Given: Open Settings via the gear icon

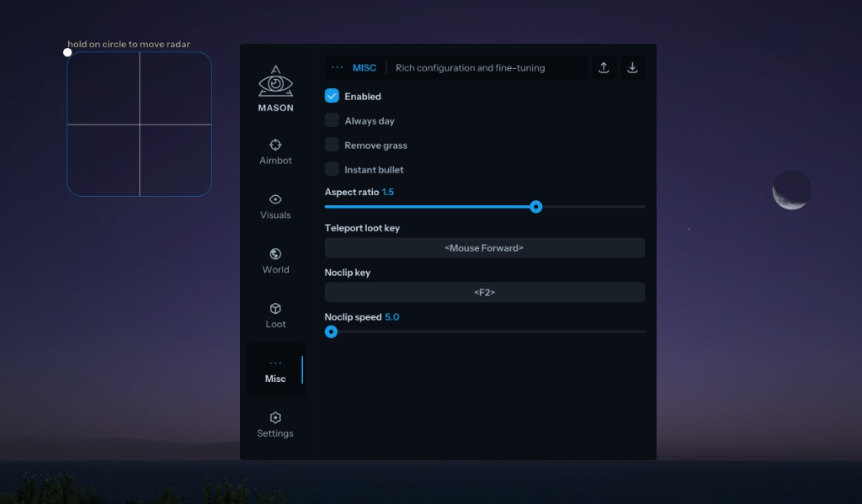Looking at the screenshot, I should tap(275, 418).
